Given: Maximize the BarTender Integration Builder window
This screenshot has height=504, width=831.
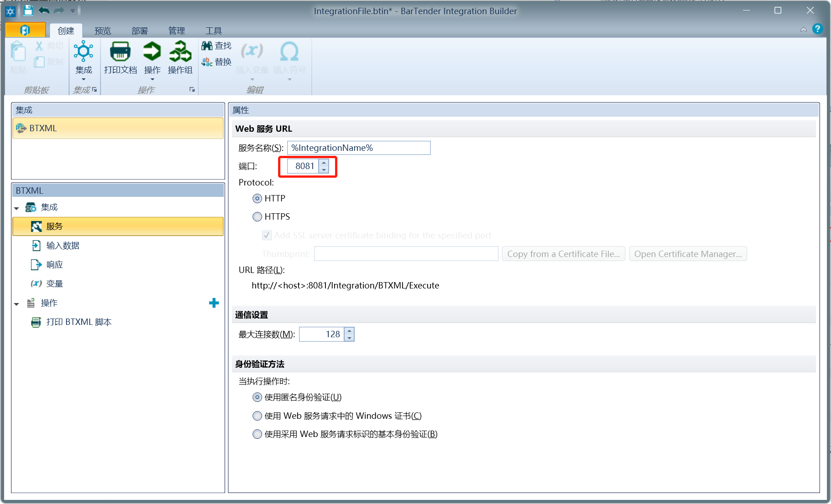Looking at the screenshot, I should (778, 10).
